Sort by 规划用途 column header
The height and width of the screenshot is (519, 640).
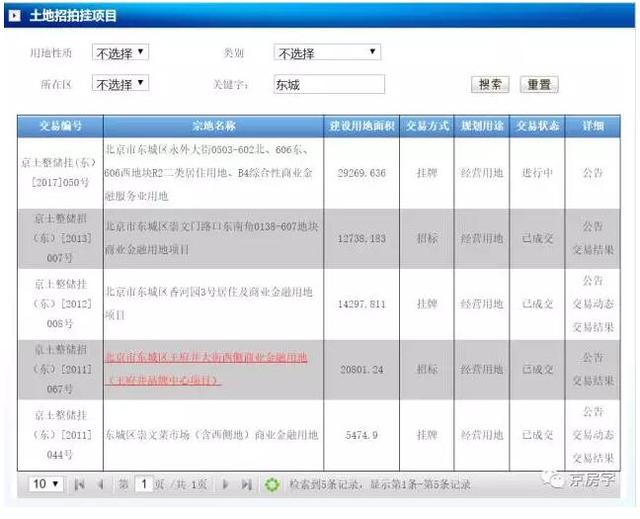[482, 126]
